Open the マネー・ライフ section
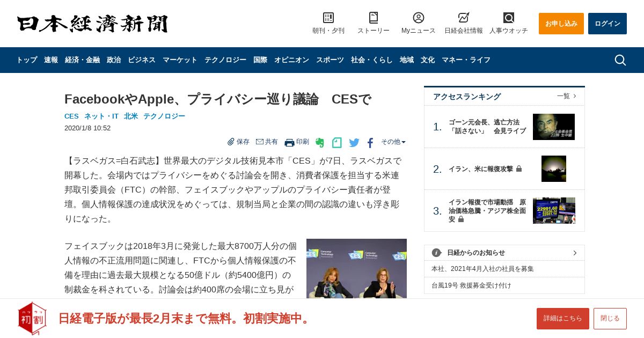This screenshot has height=338, width=644. pyautogui.click(x=466, y=60)
